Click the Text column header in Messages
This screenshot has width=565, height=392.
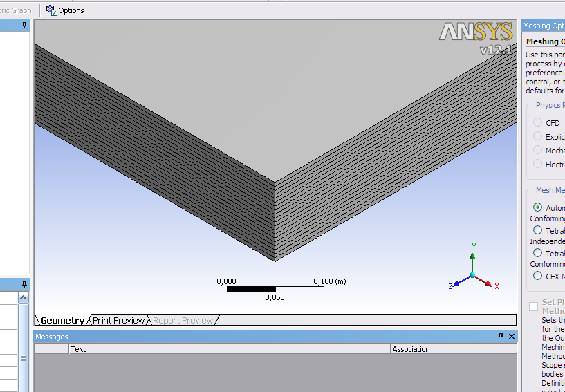coord(230,348)
